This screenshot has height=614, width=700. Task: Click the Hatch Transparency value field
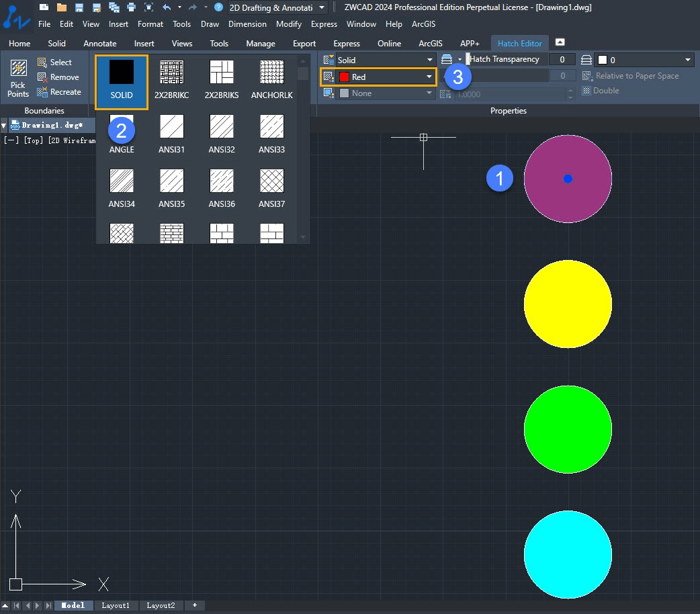[562, 59]
